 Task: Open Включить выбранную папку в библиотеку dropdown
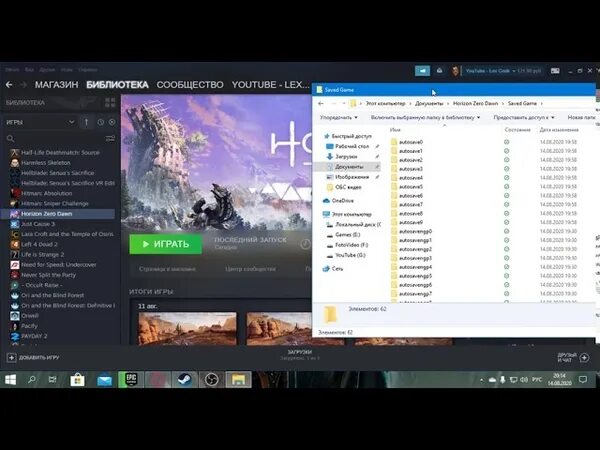[x=425, y=117]
